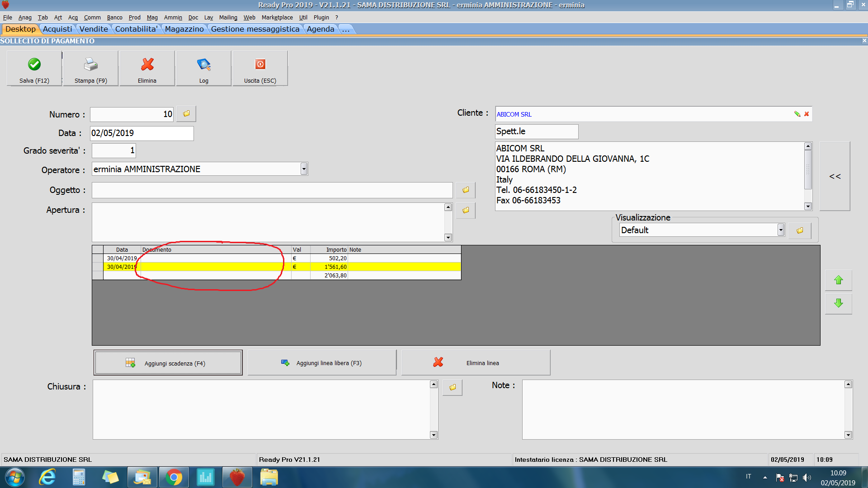Click the Apertura text area

[x=269, y=222]
